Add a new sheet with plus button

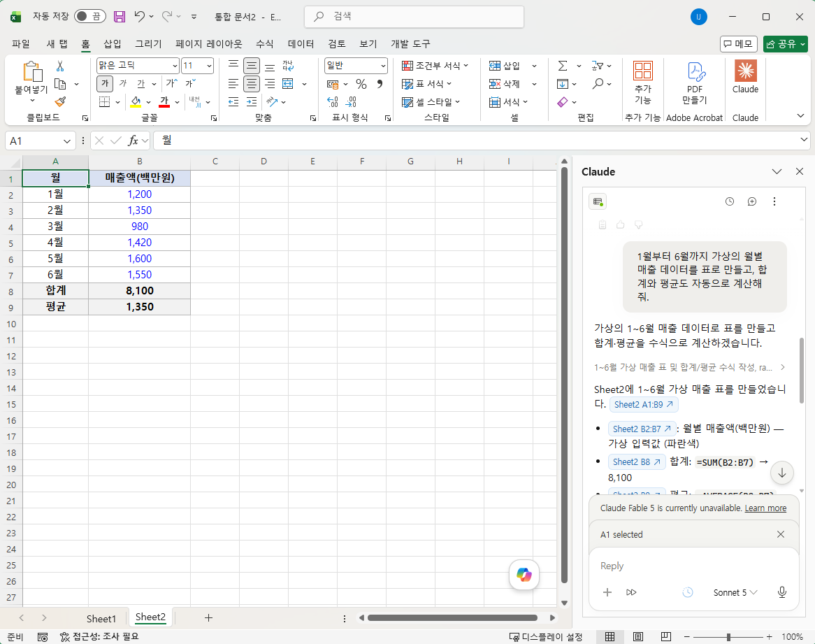click(208, 618)
